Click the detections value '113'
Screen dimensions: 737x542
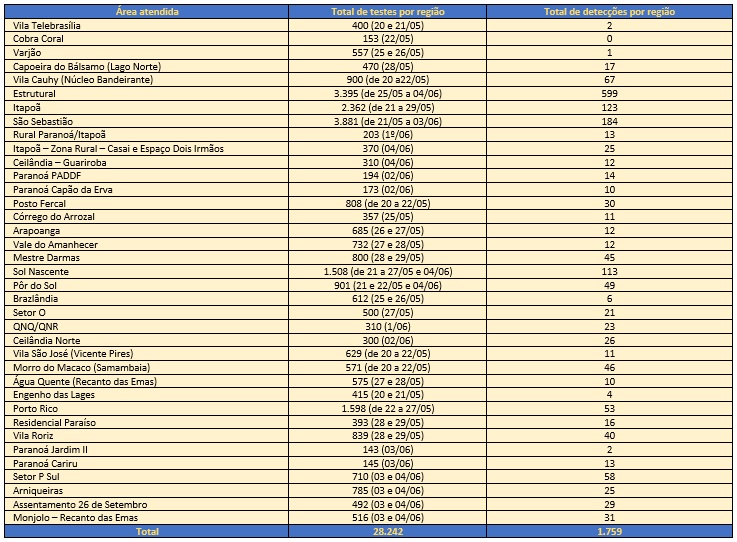pos(610,272)
